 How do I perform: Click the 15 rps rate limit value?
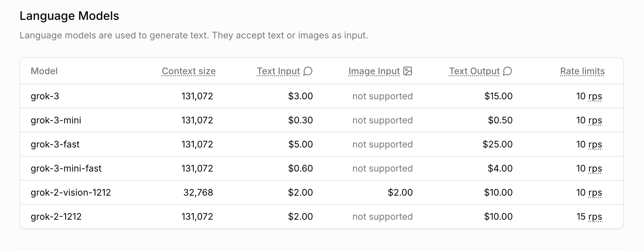(x=589, y=216)
